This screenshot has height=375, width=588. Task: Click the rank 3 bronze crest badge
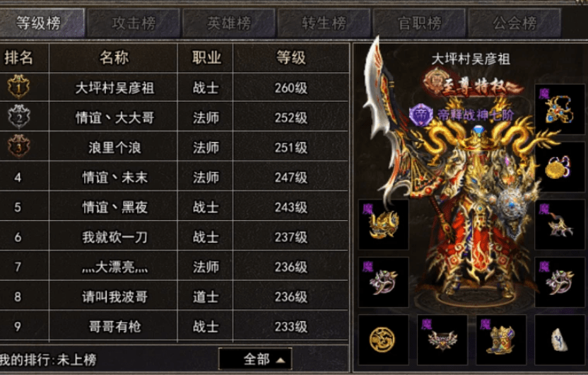(19, 146)
